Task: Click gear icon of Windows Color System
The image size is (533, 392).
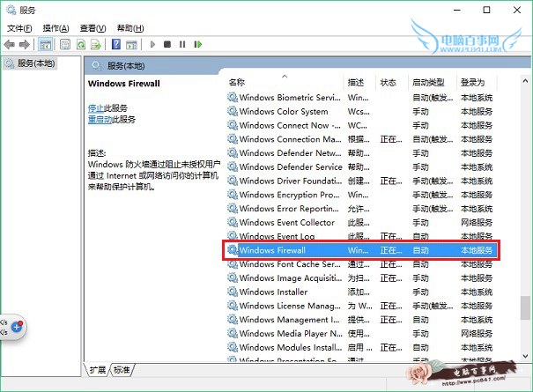Action: click(x=233, y=111)
